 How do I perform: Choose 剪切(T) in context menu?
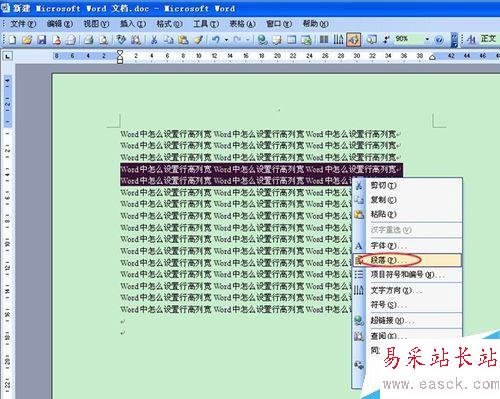click(x=407, y=185)
